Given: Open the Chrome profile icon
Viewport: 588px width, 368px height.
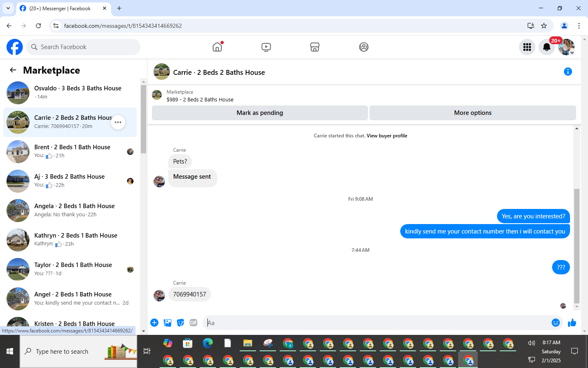Looking at the screenshot, I should point(564,26).
